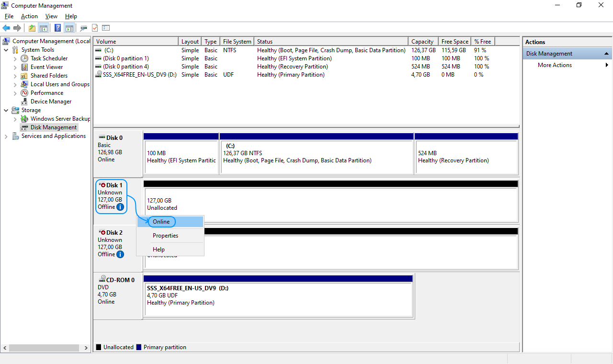Click the left pane horizontal scrollbar left arrow
The width and height of the screenshot is (613, 364).
tap(4, 348)
